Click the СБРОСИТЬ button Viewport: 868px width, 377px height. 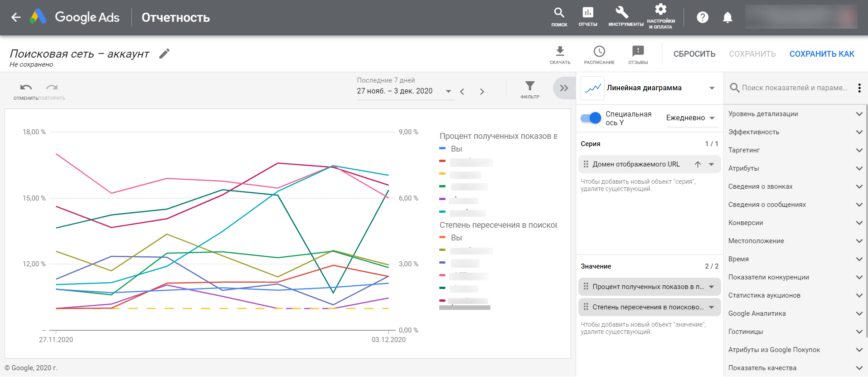pyautogui.click(x=694, y=54)
